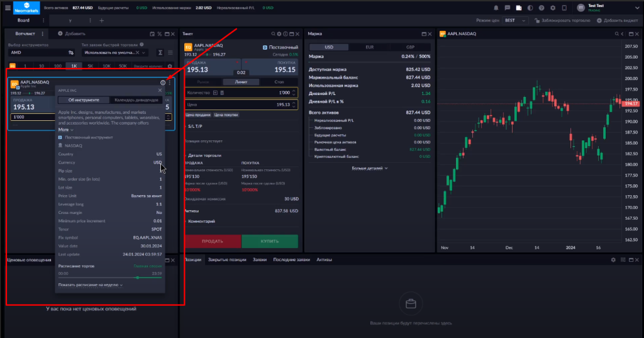Collapse chart panel with left arrow icon
Viewport: 644px width, 338px height.
click(x=623, y=34)
